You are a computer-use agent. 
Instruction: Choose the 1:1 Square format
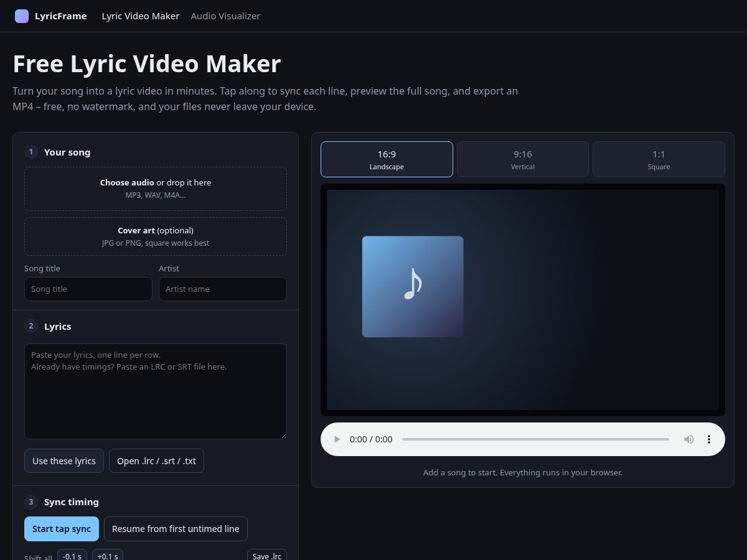[x=659, y=159]
